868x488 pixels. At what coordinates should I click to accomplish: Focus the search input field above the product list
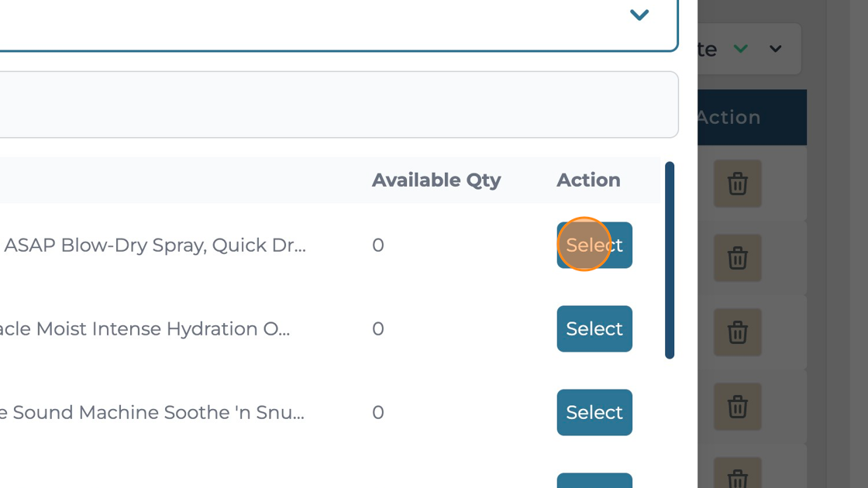click(x=333, y=105)
